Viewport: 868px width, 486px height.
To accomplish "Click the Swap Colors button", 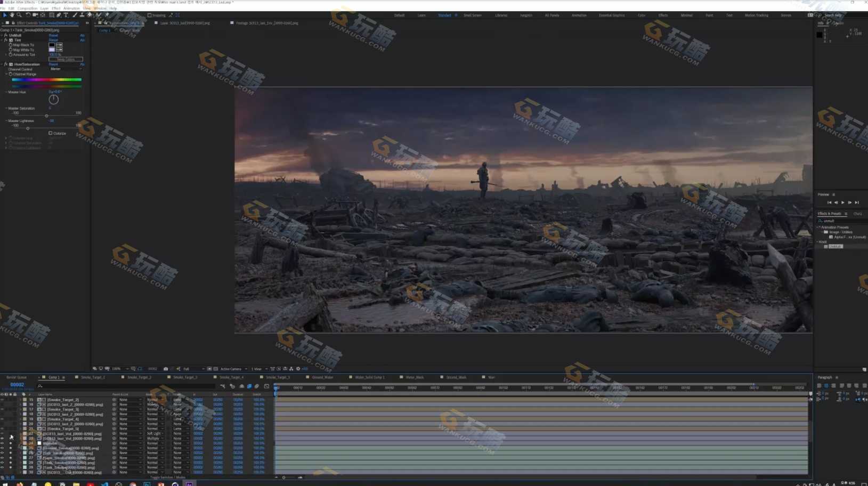I will tap(66, 59).
